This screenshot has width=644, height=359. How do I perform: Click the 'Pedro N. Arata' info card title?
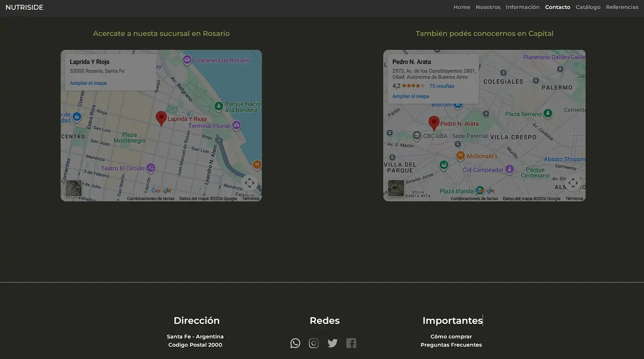(x=412, y=62)
